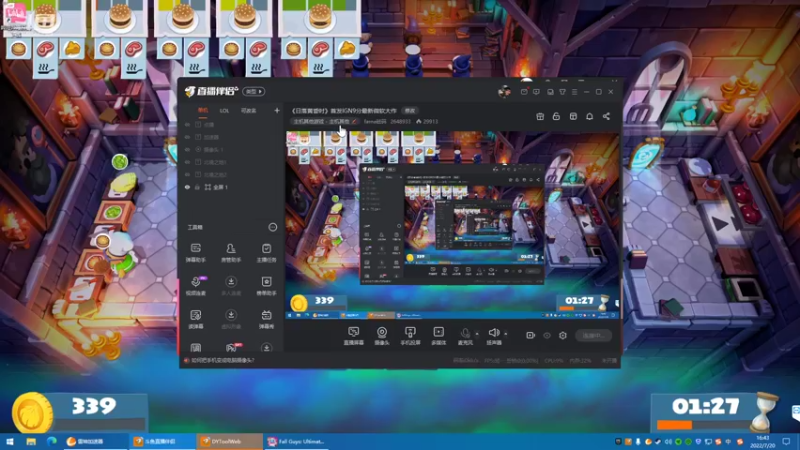Toggle visibility eye of the 摄像头 1 source
800x450 pixels.
click(x=187, y=149)
